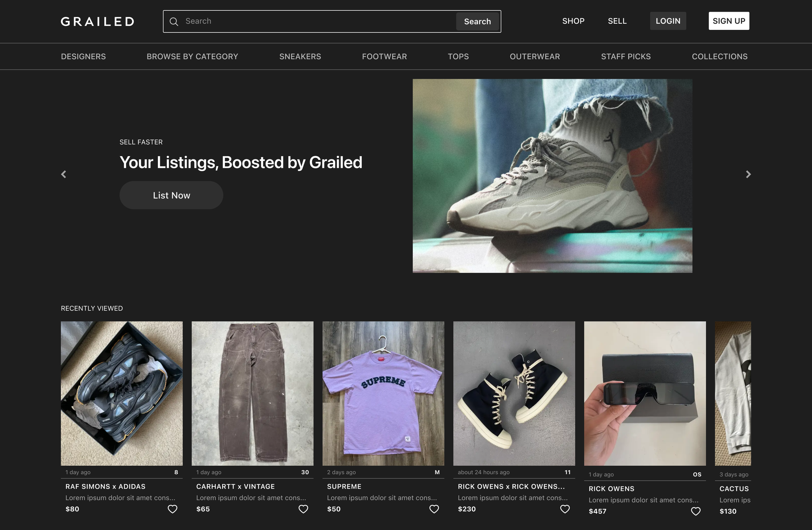Select Staff Picks in the navigation bar
This screenshot has width=812, height=530.
tap(625, 57)
